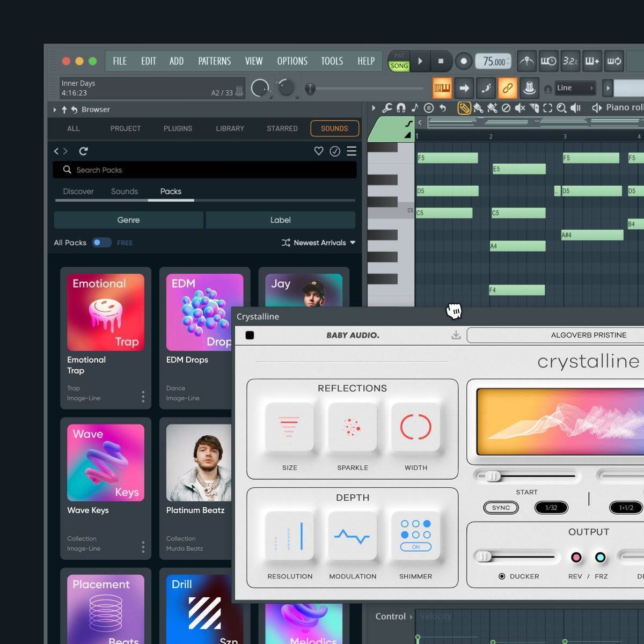Click the browser refresh icon
Viewport: 644px width, 644px height.
[83, 151]
